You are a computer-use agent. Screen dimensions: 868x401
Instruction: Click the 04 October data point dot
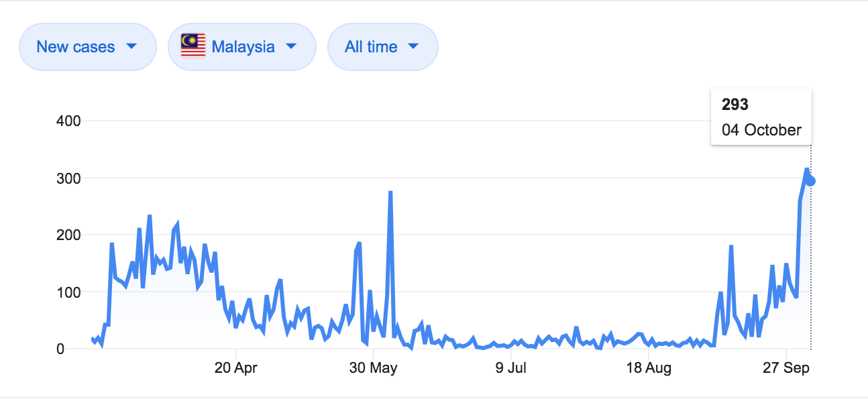[810, 181]
